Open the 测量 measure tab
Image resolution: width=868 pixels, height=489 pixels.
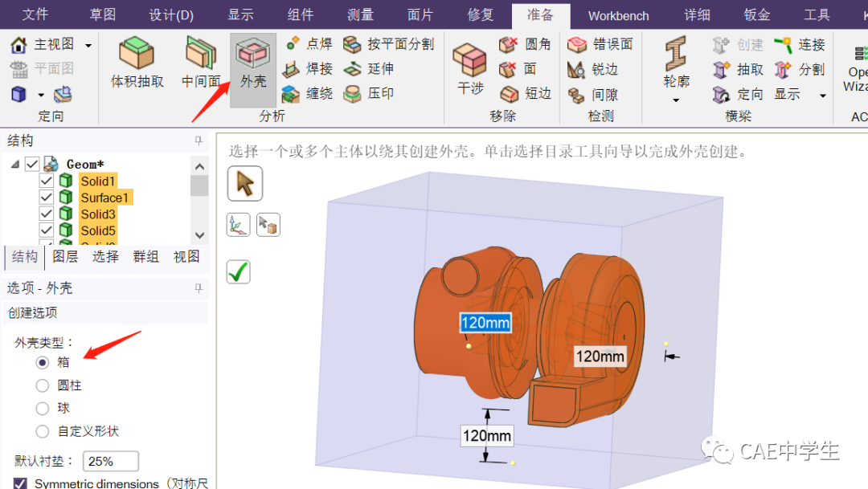[x=360, y=14]
